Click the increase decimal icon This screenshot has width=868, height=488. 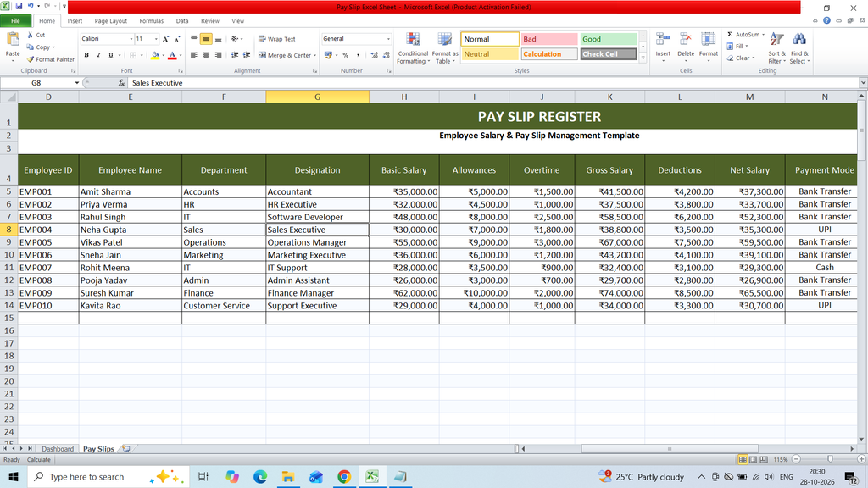(x=374, y=55)
